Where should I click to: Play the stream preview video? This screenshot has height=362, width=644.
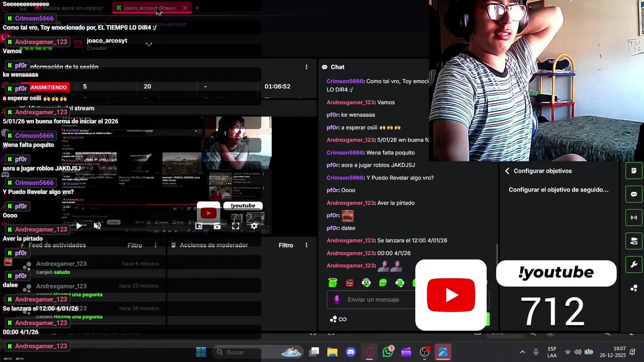click(79, 226)
